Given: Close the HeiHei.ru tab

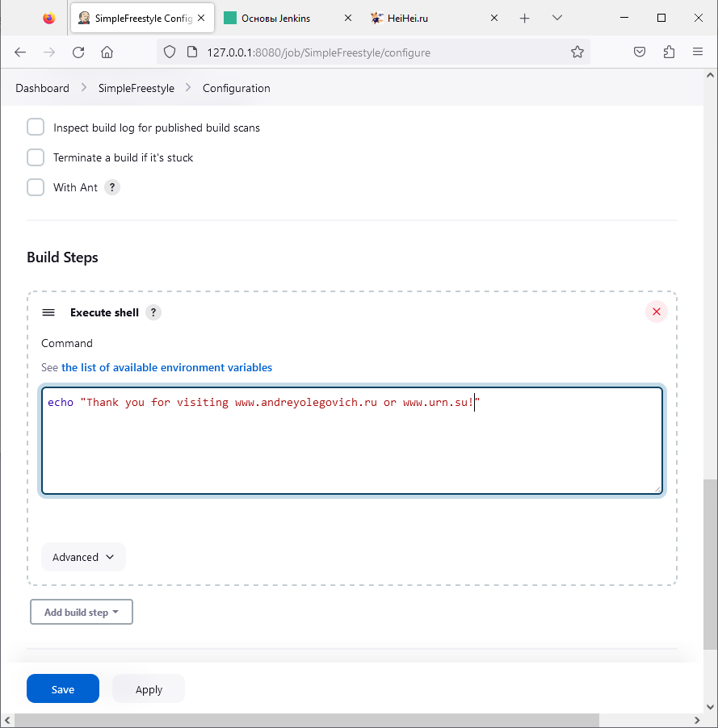Looking at the screenshot, I should pos(494,18).
